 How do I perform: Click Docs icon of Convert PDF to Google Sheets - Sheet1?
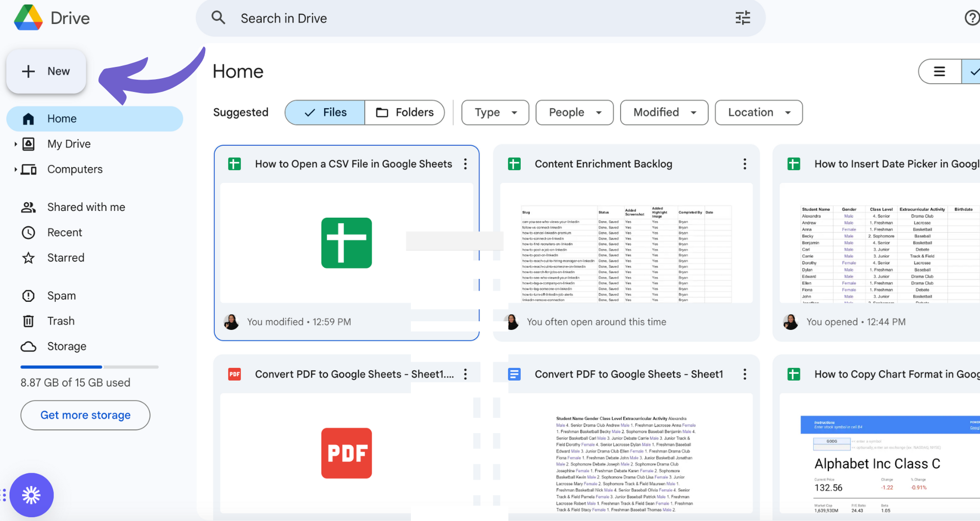[514, 374]
